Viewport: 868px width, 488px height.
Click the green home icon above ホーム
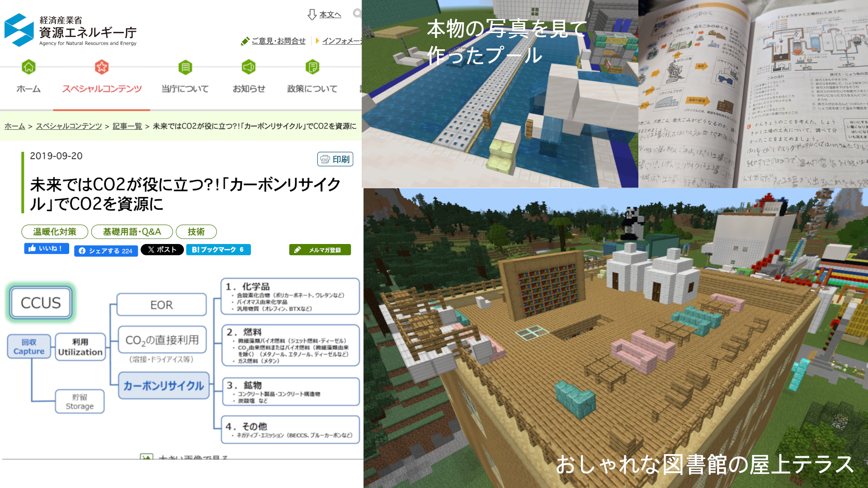click(x=29, y=67)
